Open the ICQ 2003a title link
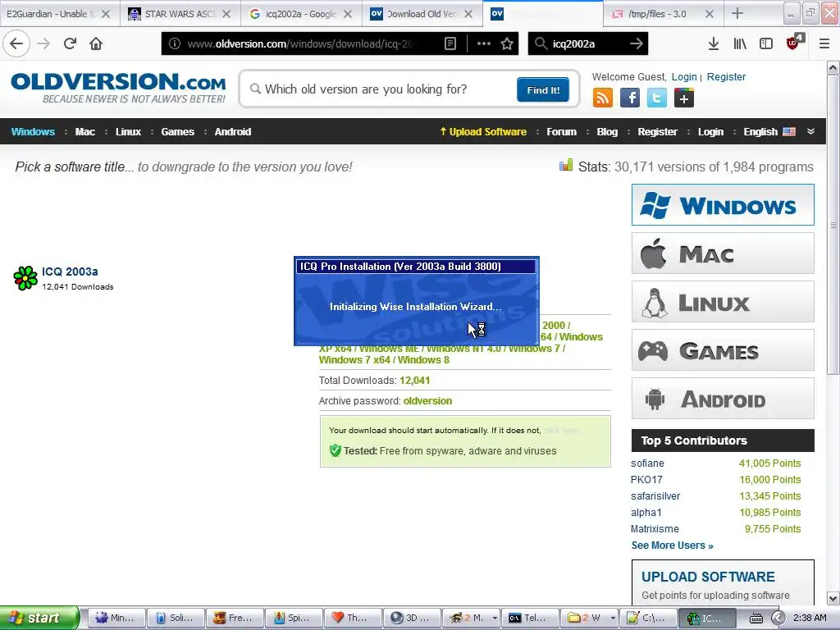Viewport: 840px width, 630px height. [x=70, y=272]
